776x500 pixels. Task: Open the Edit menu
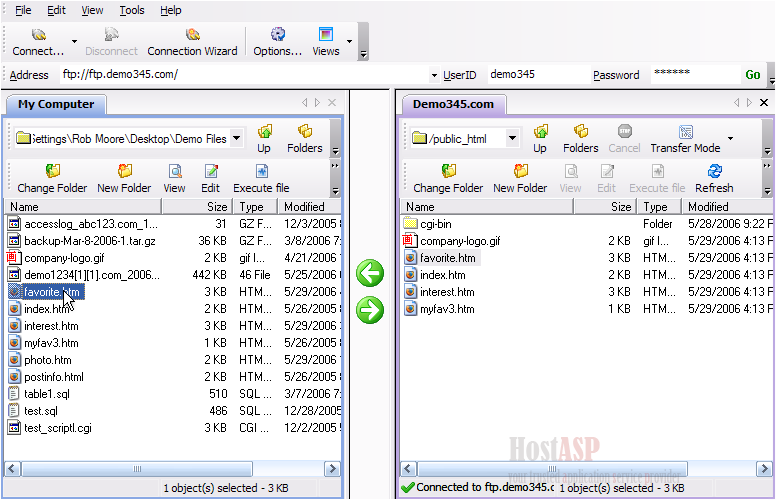coord(56,10)
